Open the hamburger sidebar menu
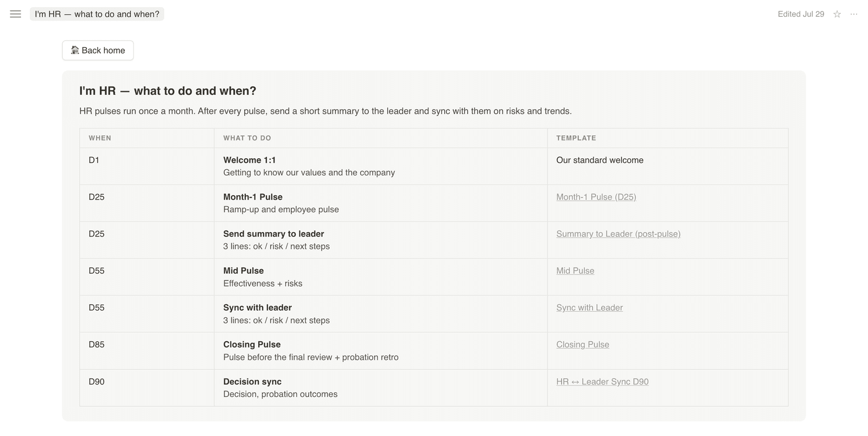Image resolution: width=868 pixels, height=436 pixels. coord(15,14)
